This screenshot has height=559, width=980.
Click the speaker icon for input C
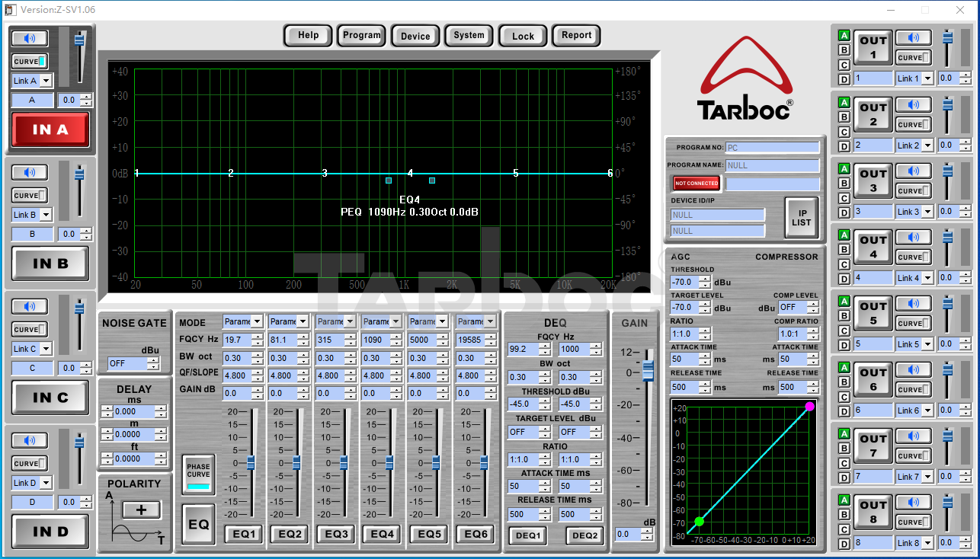(x=30, y=307)
